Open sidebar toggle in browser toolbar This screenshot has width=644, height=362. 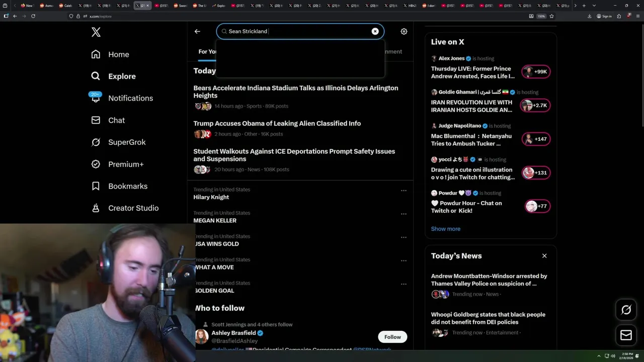(6, 16)
